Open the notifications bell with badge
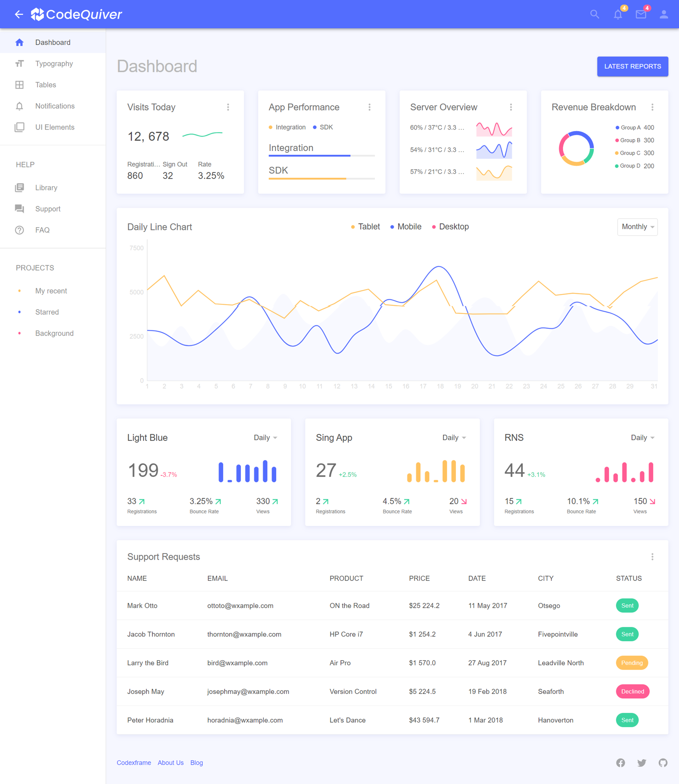Screen dimensions: 679x784 click(618, 14)
